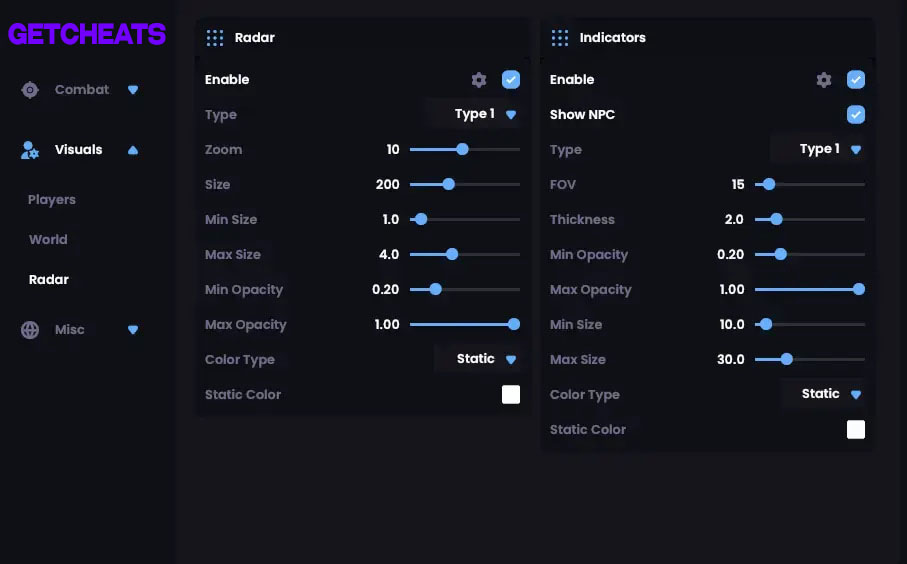Click the Indicators FOV value 15
Screen dimensions: 907x564
click(x=738, y=185)
